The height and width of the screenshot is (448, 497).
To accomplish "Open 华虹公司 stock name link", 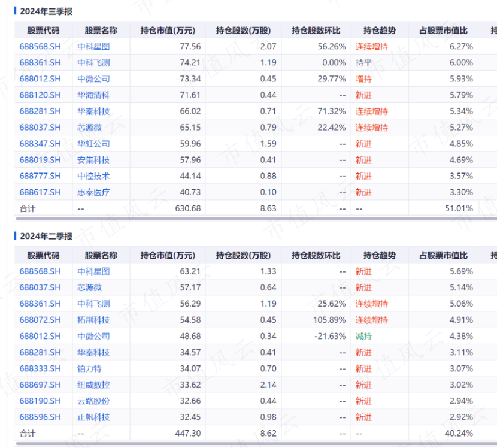I will click(x=93, y=144).
